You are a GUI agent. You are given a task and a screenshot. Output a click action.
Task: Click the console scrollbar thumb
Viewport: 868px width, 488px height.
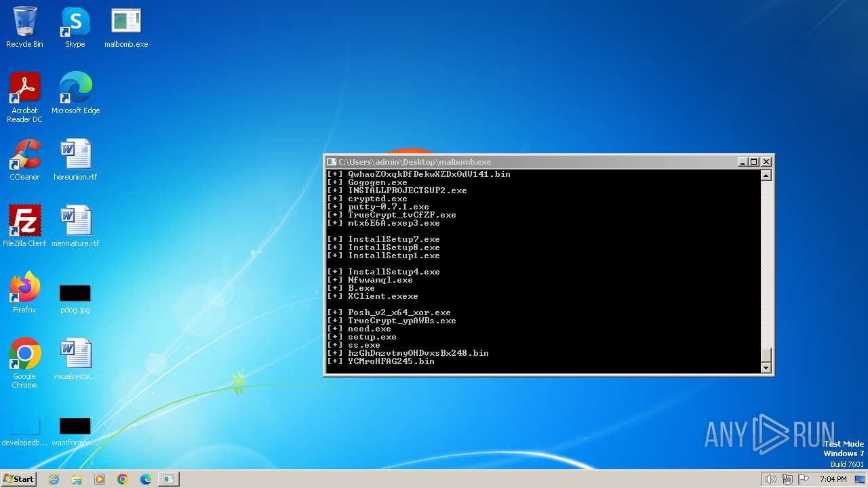pyautogui.click(x=766, y=355)
